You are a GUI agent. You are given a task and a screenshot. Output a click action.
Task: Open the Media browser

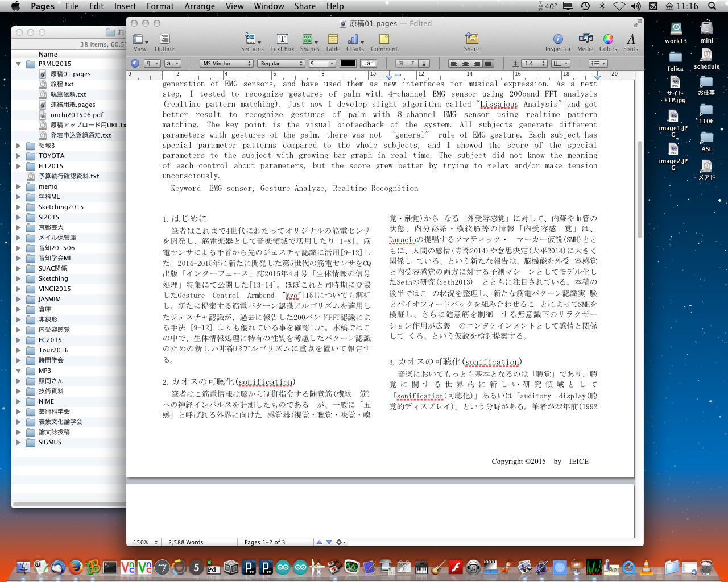click(x=585, y=42)
